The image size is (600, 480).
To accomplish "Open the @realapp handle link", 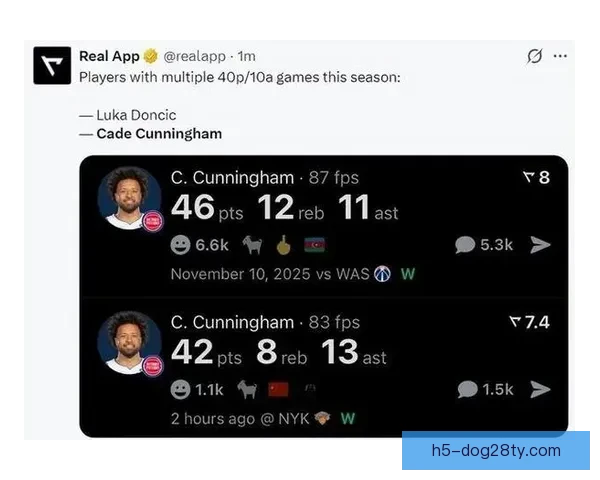I will pyautogui.click(x=194, y=56).
